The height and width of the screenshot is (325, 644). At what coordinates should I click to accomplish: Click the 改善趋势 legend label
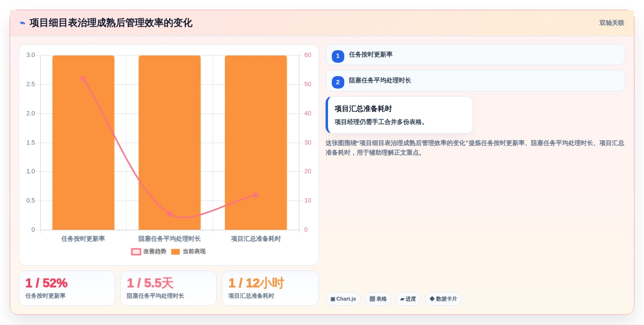tap(155, 251)
